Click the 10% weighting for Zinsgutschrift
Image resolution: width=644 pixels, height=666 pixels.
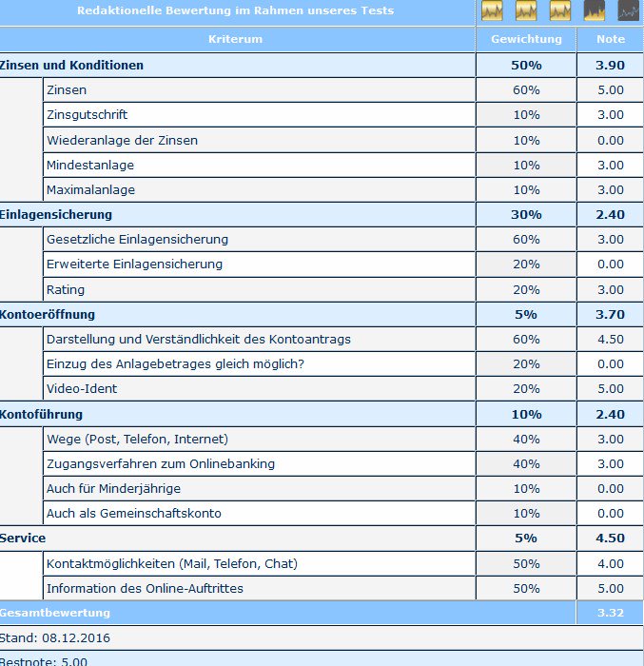526,115
